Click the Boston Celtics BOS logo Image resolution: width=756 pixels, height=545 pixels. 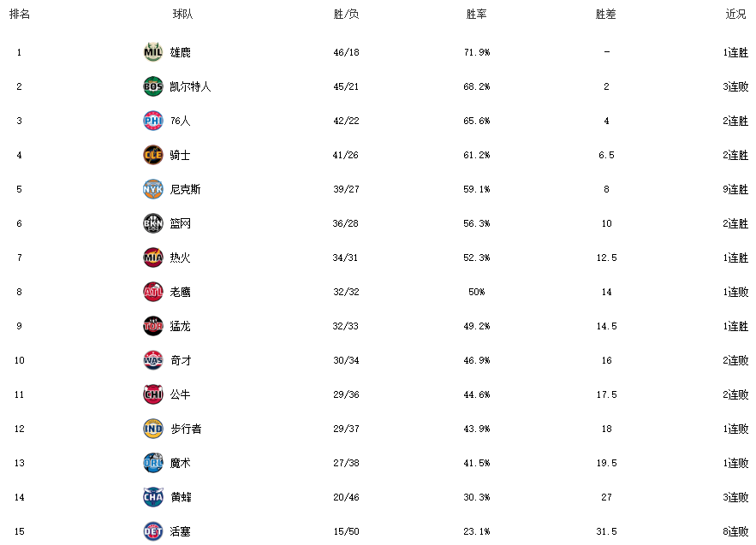[152, 86]
